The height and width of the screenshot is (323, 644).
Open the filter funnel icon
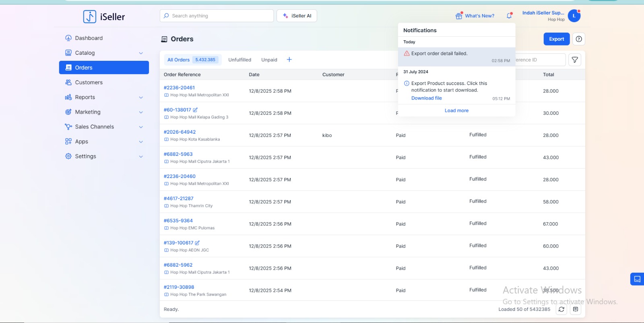575,60
